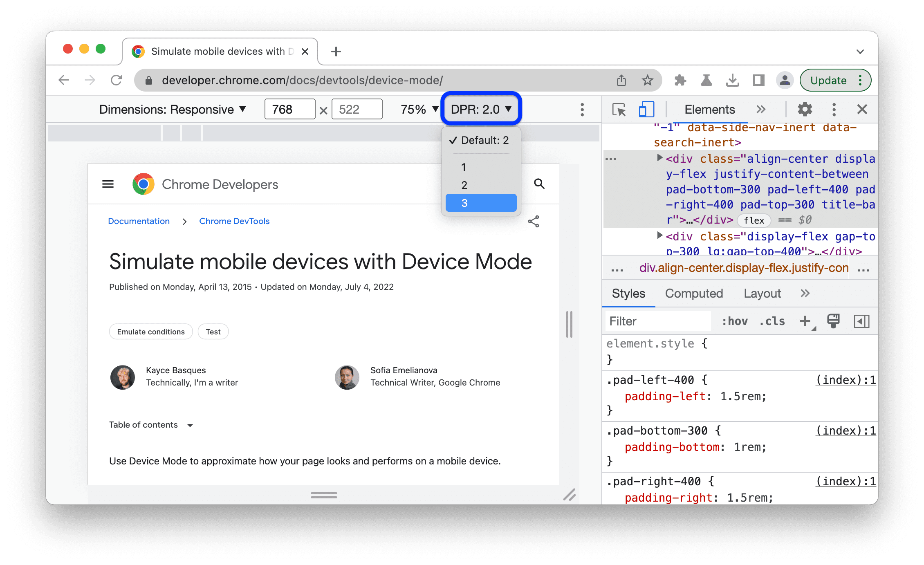
Task: Click the Chrome DevTools breadcrumb link
Action: click(x=235, y=221)
